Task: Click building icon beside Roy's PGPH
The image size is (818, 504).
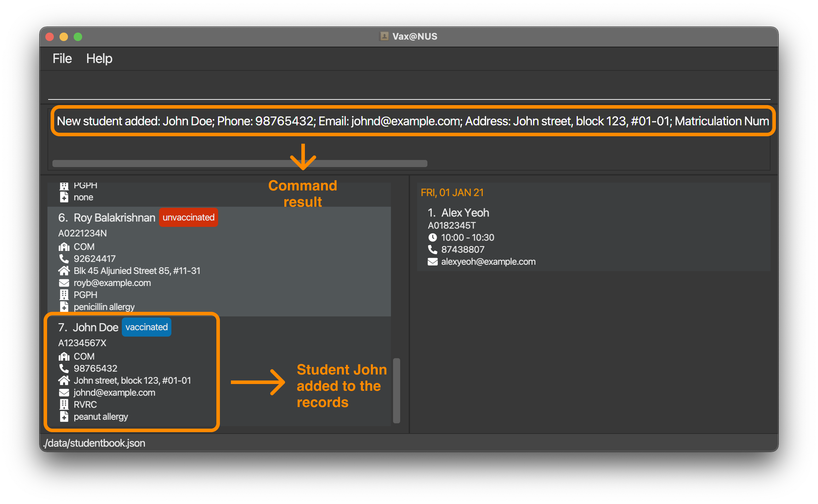Action: point(64,295)
